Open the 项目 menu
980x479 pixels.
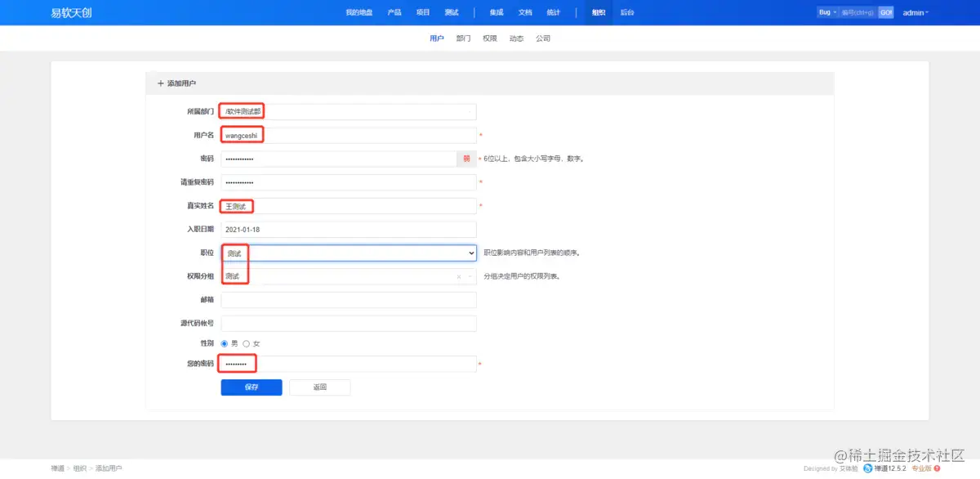point(423,12)
